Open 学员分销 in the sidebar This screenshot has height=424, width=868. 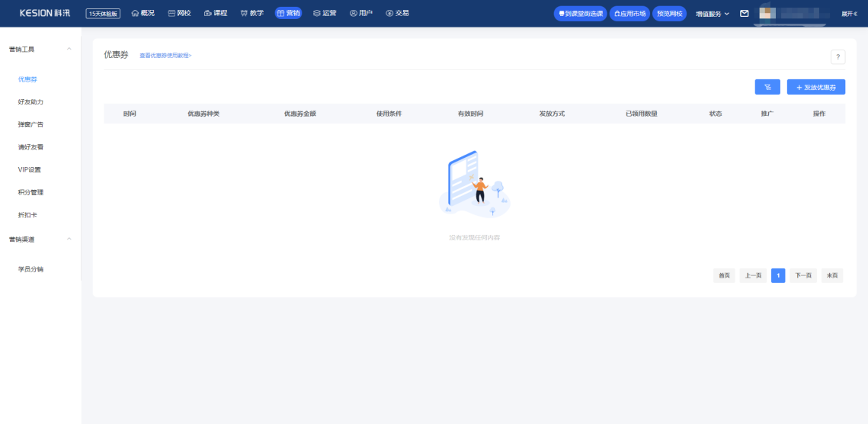tap(30, 269)
